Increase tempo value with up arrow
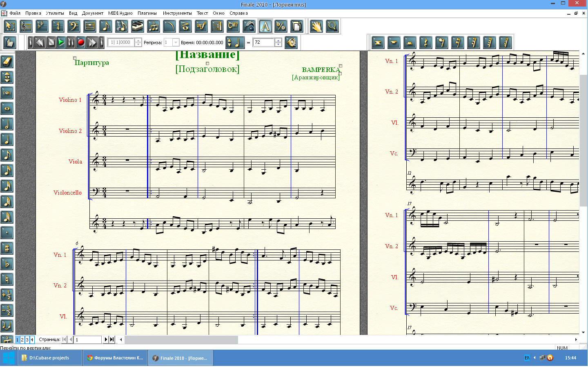The image size is (588, 368). (278, 40)
